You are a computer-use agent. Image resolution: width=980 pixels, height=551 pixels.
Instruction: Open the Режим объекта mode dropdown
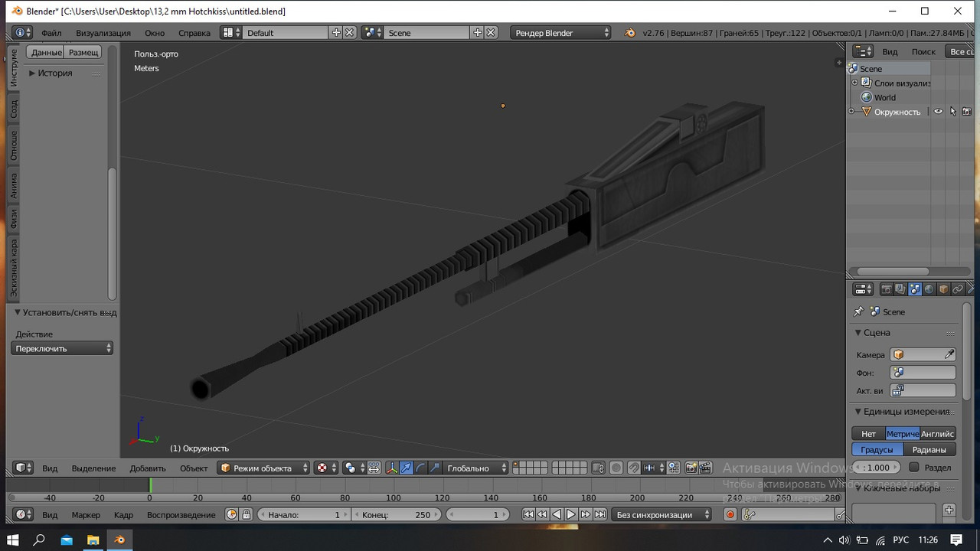click(263, 468)
